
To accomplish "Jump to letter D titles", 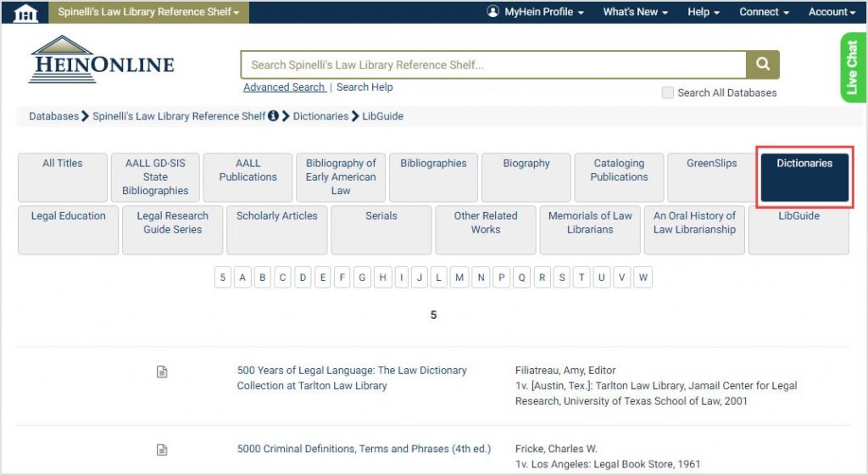I will tap(303, 277).
